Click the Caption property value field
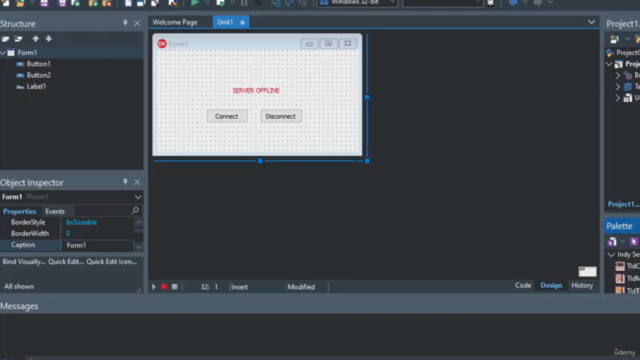The width and height of the screenshot is (640, 360). click(98, 245)
